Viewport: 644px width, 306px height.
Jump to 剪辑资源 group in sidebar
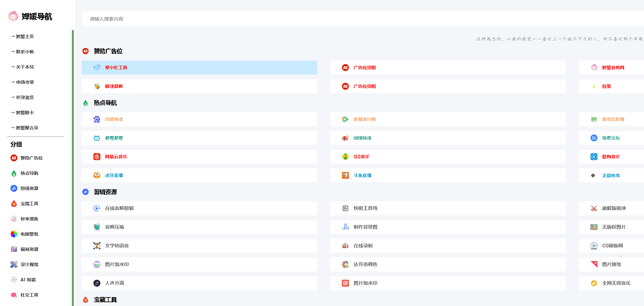pyautogui.click(x=29, y=188)
